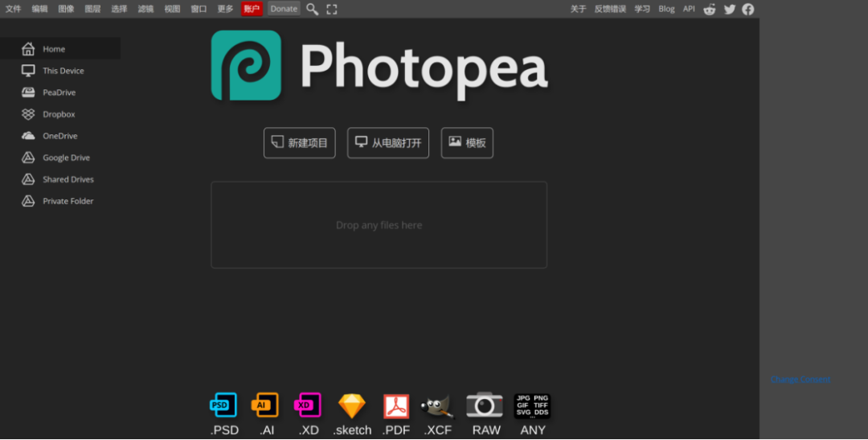Image resolution: width=868 pixels, height=440 pixels.
Task: Click the 从电脑打开 button
Action: [x=388, y=143]
